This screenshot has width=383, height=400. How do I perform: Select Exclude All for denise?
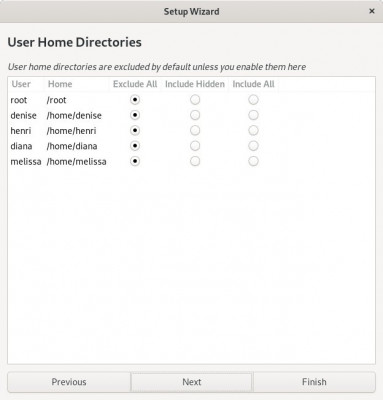tap(135, 115)
